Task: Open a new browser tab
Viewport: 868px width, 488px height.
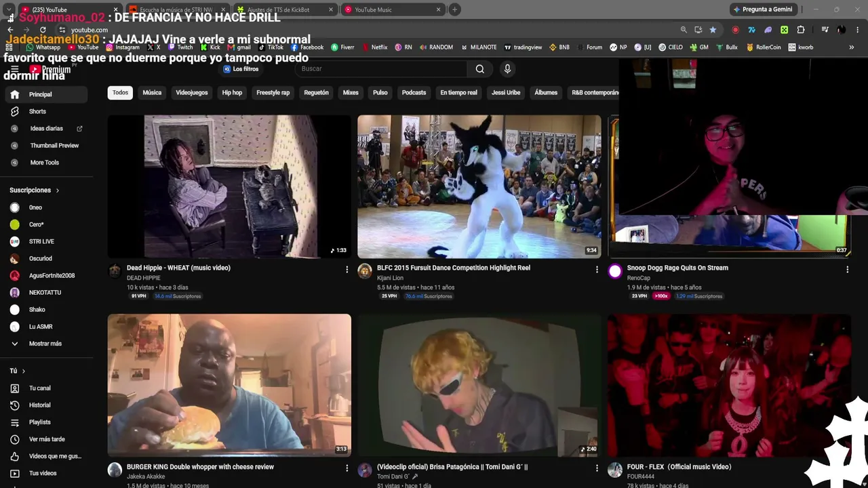Action: pos(454,9)
